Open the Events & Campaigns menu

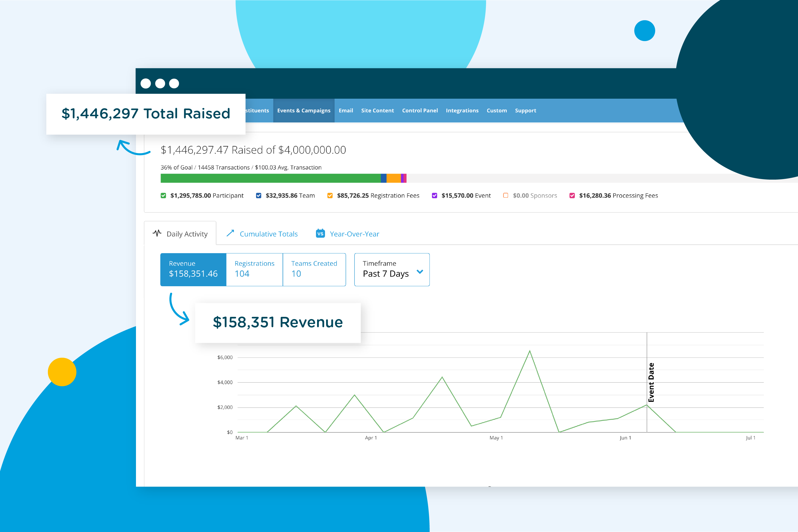point(304,110)
